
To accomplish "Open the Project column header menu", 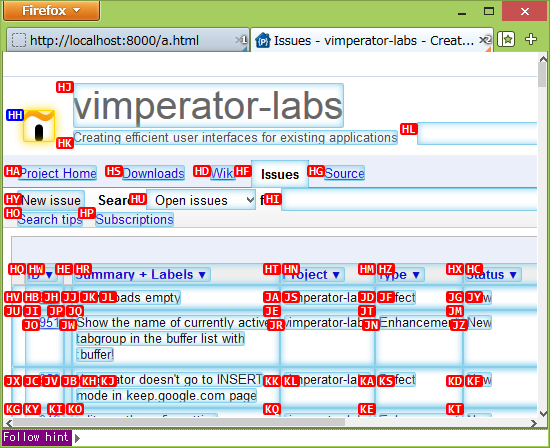I will (x=313, y=275).
